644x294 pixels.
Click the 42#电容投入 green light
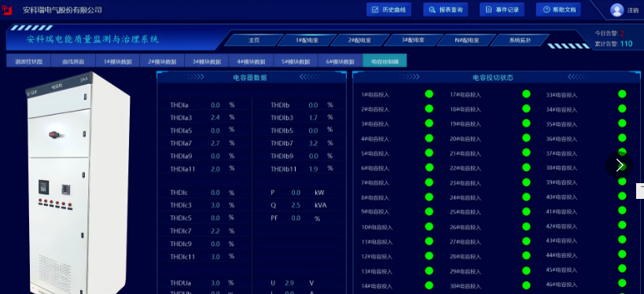click(622, 226)
